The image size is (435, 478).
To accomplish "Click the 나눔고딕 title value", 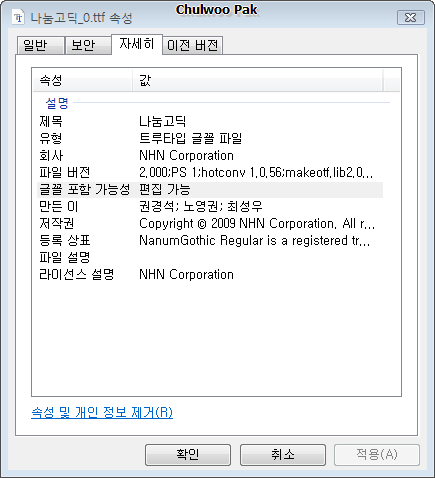I will tap(162, 121).
